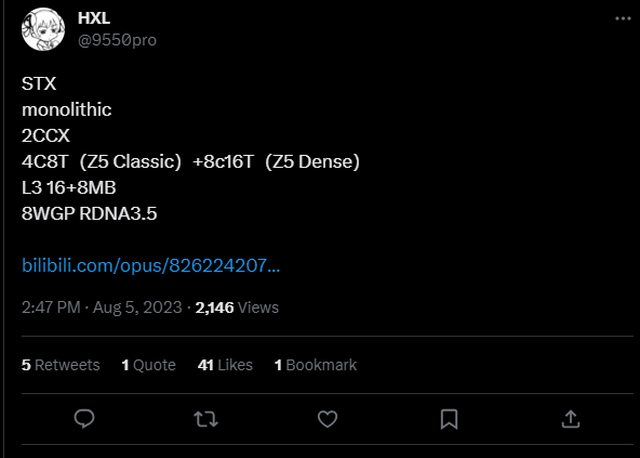The image size is (640, 458).
Task: Show the 1 Quote list
Action: click(148, 365)
